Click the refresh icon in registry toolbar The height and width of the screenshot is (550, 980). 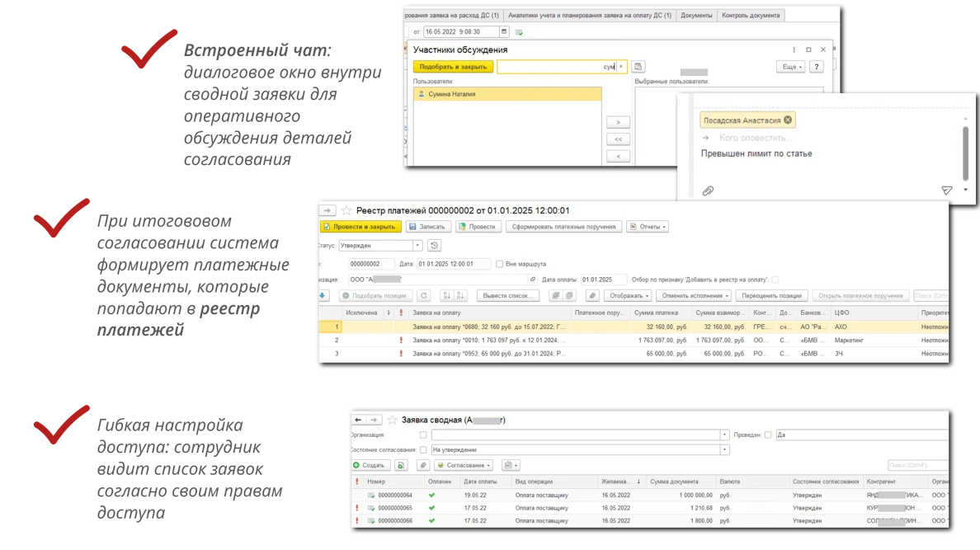pyautogui.click(x=424, y=296)
